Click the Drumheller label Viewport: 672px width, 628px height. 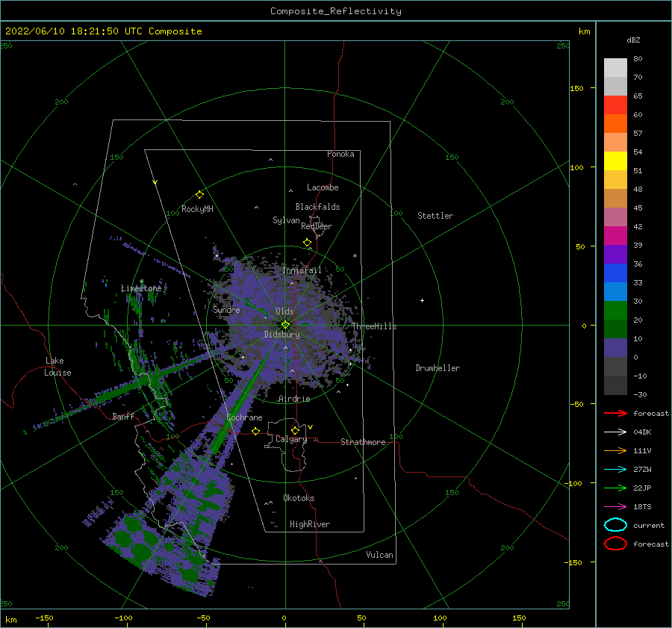438,368
